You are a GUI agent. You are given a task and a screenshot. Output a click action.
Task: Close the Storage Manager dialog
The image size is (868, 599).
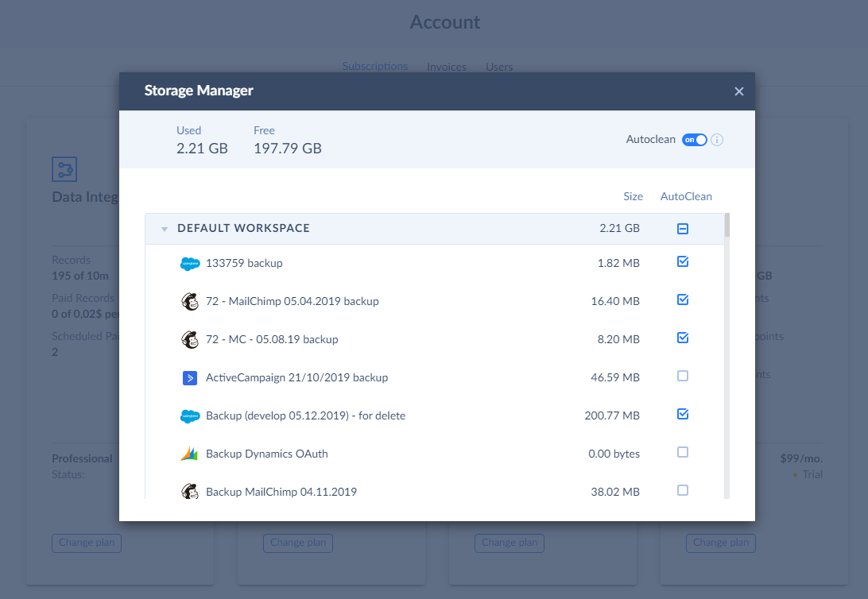click(739, 92)
